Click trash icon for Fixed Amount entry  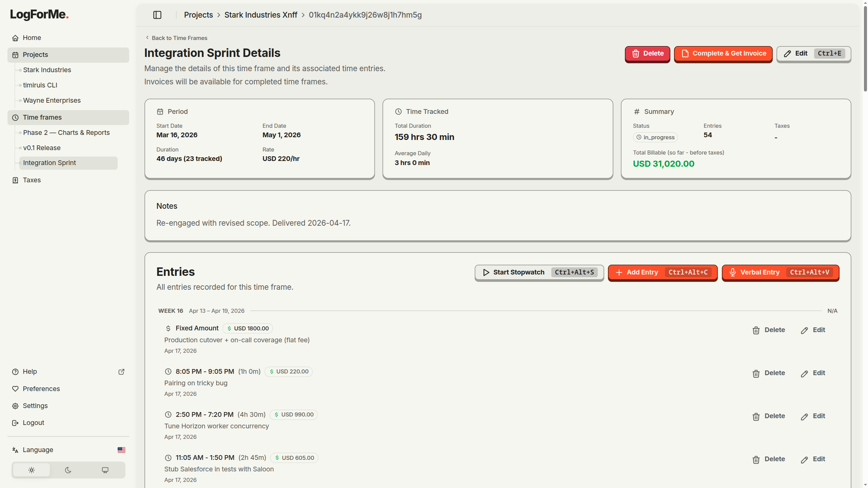click(756, 330)
